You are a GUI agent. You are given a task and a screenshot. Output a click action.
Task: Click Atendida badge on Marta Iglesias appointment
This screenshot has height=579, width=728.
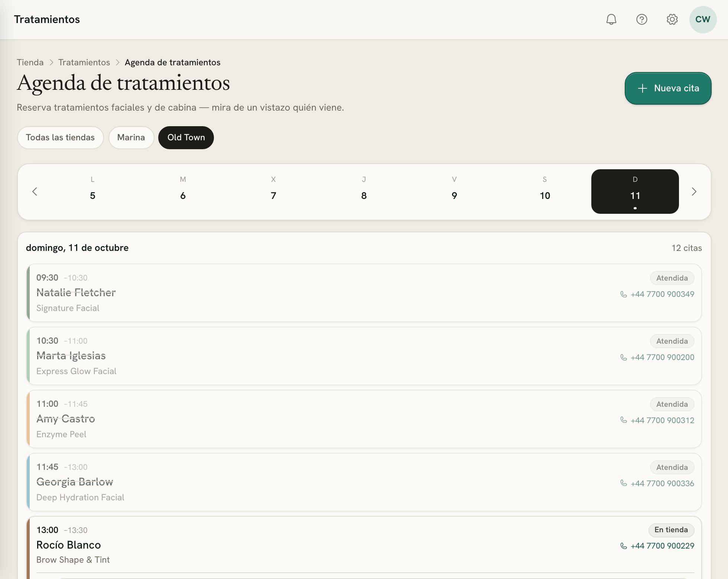(672, 341)
